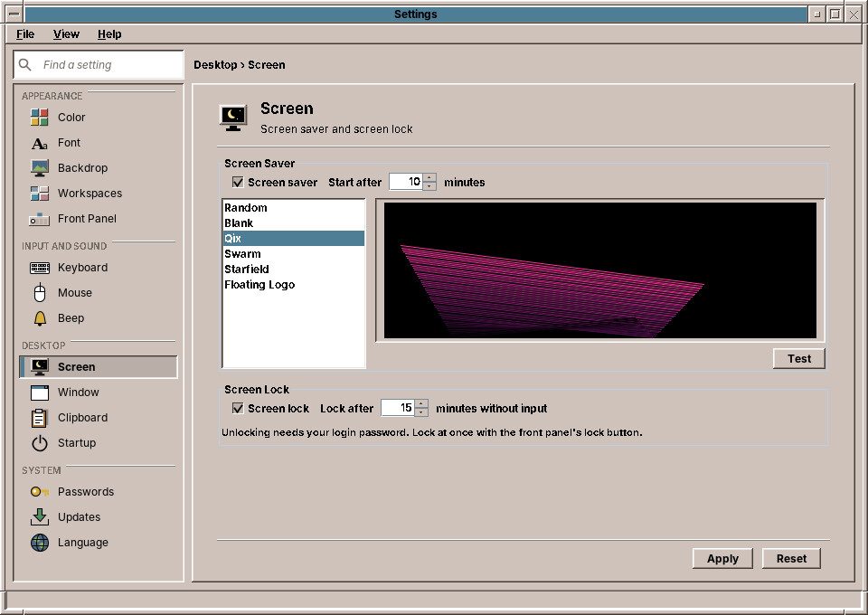Disable the Screen saver checkbox
This screenshot has width=868, height=615.
(x=238, y=182)
